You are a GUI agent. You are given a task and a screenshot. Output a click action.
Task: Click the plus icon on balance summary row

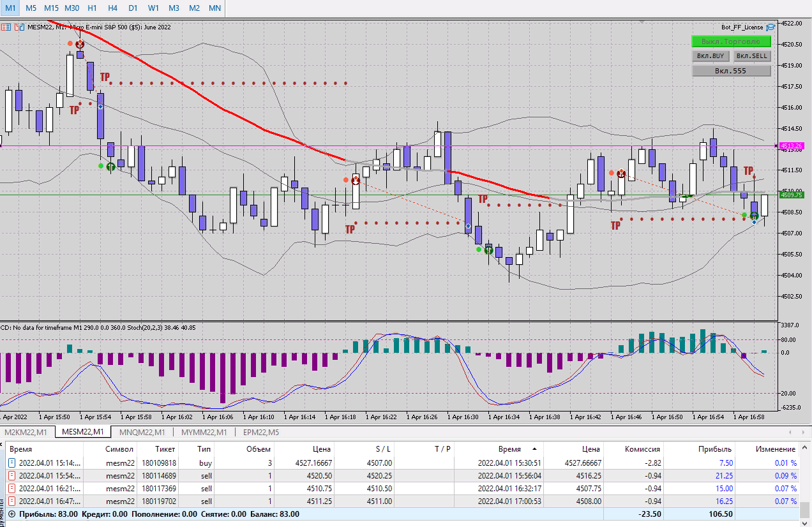pyautogui.click(x=11, y=514)
